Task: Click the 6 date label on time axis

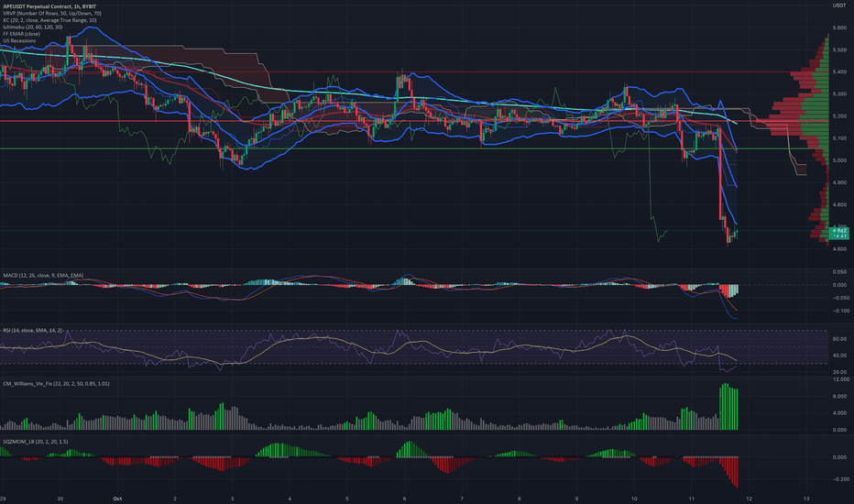Action: click(x=405, y=499)
